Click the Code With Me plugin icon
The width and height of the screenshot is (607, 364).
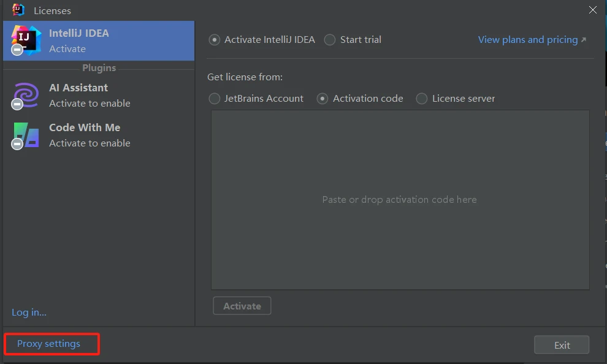pos(26,135)
